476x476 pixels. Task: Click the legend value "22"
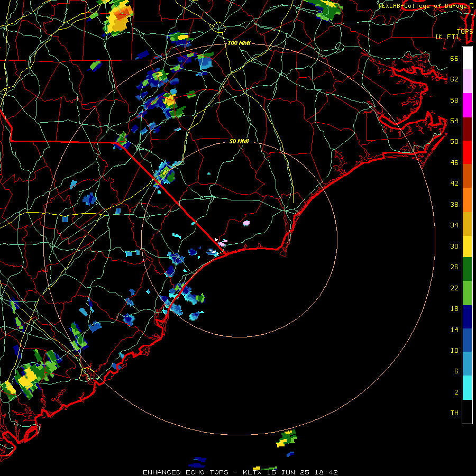(454, 288)
